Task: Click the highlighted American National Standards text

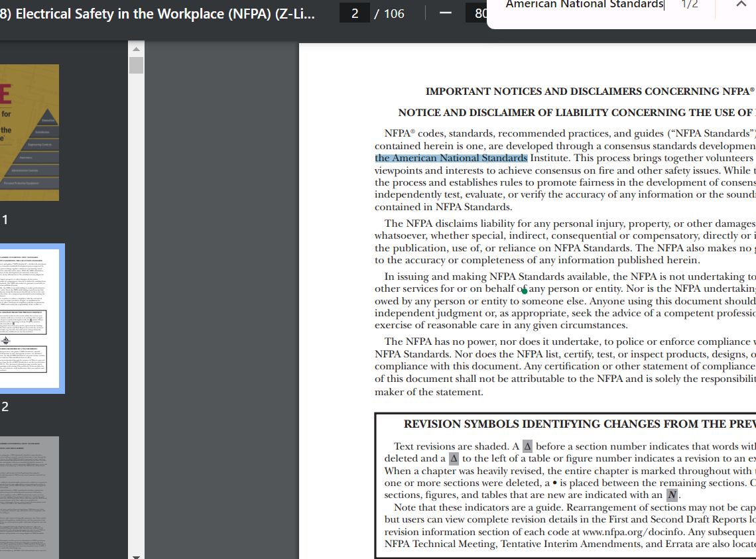Action: tap(450, 158)
